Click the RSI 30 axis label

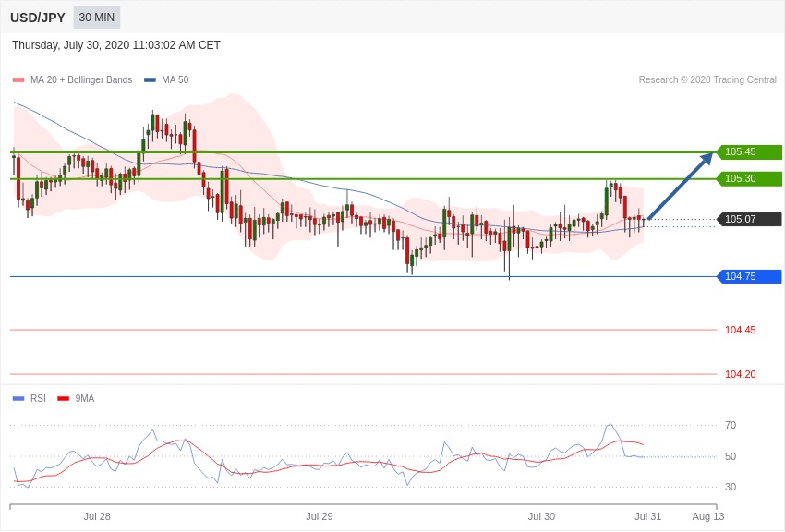pyautogui.click(x=731, y=487)
